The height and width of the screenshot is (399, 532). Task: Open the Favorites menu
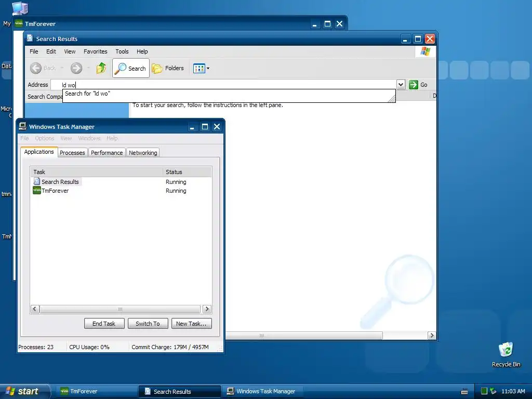(x=96, y=51)
